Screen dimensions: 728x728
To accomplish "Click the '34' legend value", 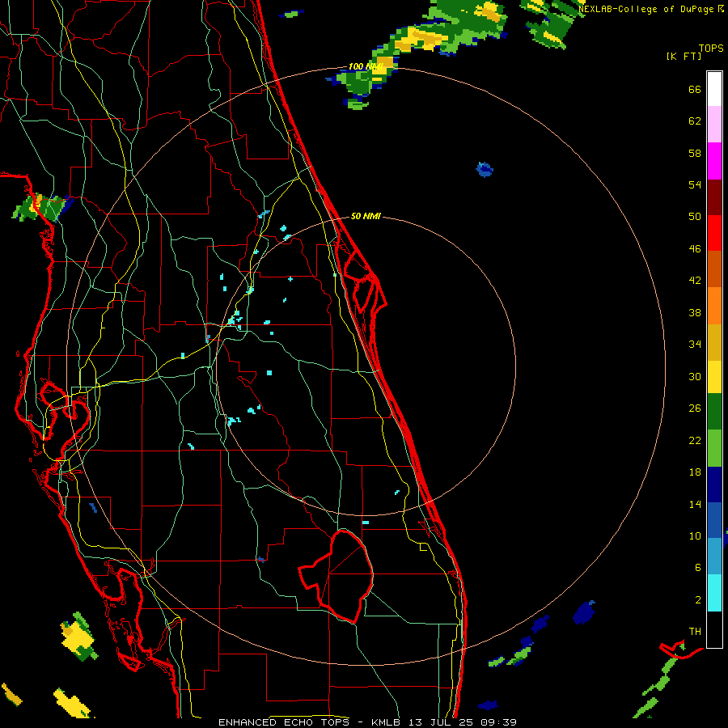I will [695, 345].
